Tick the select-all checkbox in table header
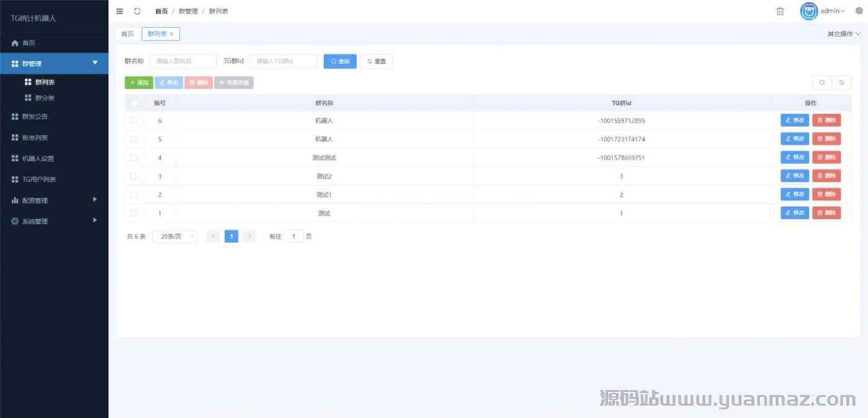The image size is (868, 418). pyautogui.click(x=134, y=103)
